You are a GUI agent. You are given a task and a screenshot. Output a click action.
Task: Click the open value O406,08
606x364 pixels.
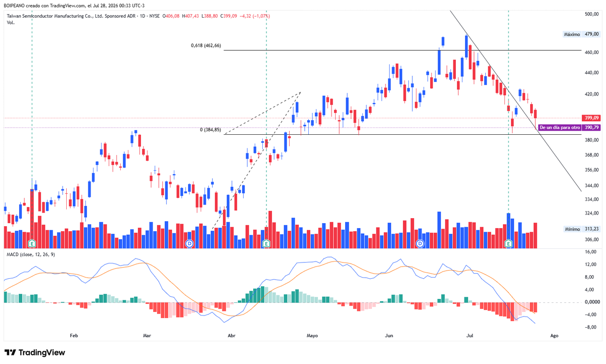[x=171, y=16]
